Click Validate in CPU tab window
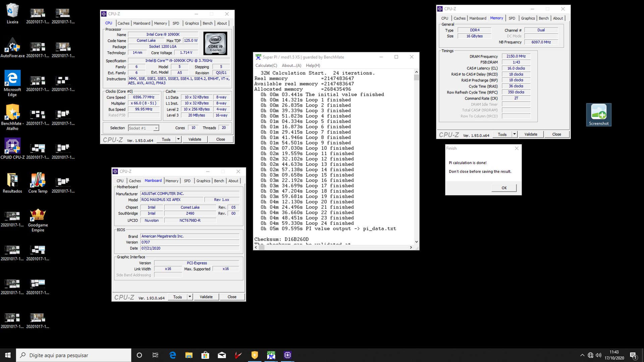The height and width of the screenshot is (362, 644). click(195, 139)
